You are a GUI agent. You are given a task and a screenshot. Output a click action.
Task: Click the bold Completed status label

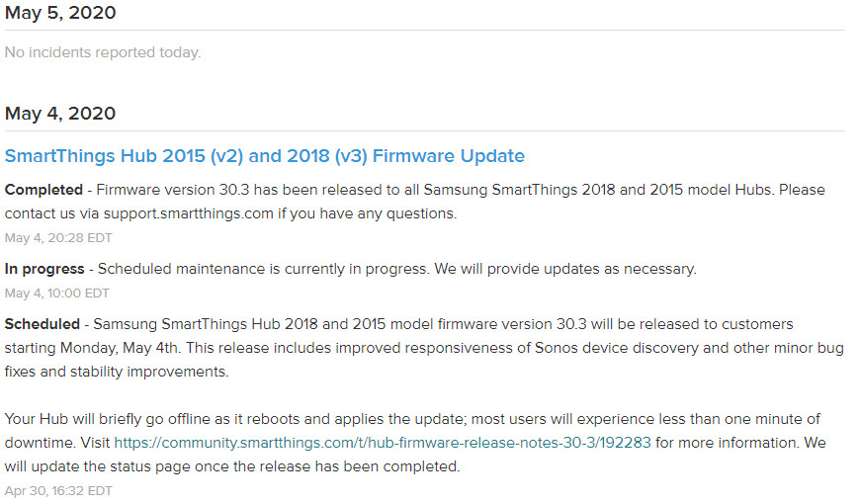tap(43, 190)
